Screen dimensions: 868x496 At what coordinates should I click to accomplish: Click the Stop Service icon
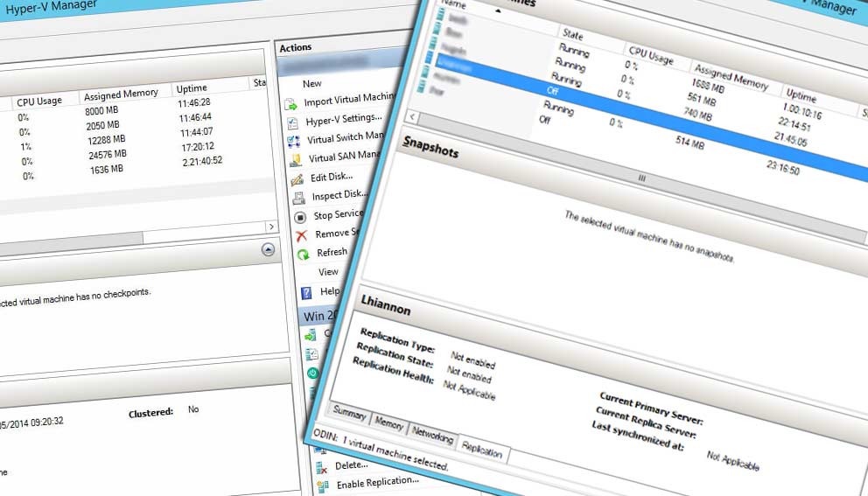click(x=300, y=218)
